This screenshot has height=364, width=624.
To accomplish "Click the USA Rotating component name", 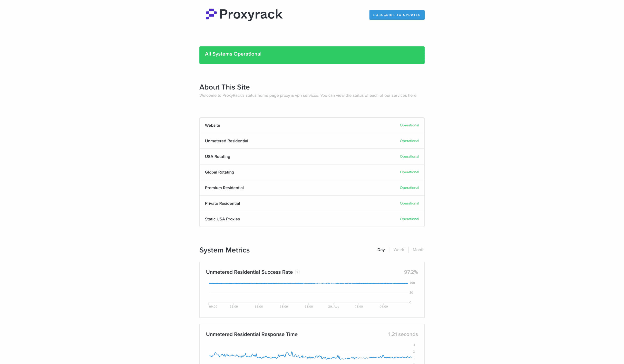I will pyautogui.click(x=217, y=157).
